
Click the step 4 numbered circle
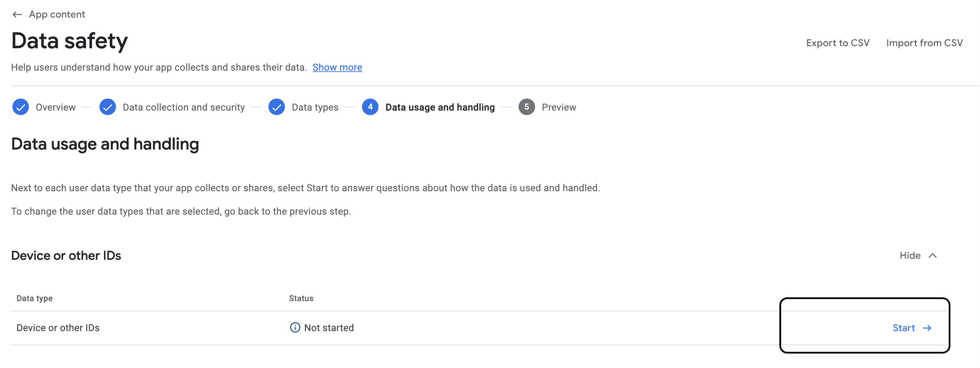pyautogui.click(x=370, y=107)
